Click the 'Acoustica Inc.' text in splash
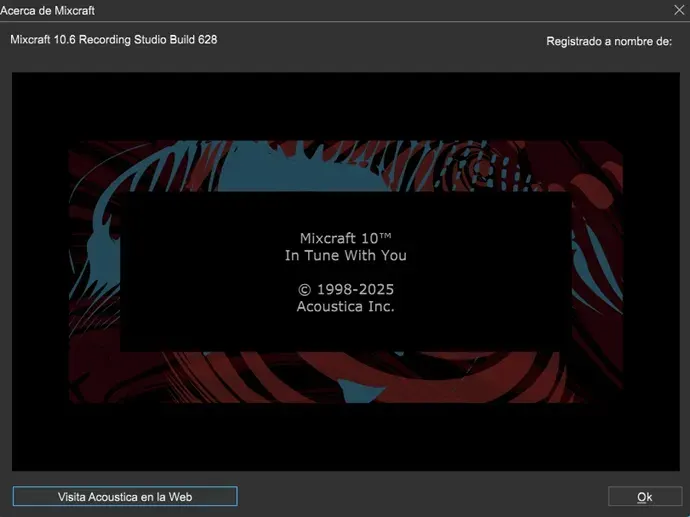The width and height of the screenshot is (690, 517). pyautogui.click(x=345, y=306)
